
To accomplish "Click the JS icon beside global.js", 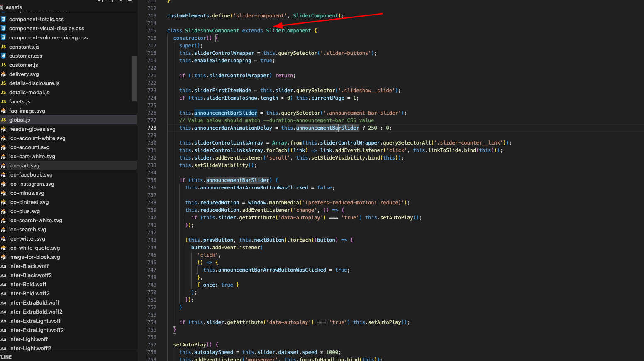I will (3, 120).
